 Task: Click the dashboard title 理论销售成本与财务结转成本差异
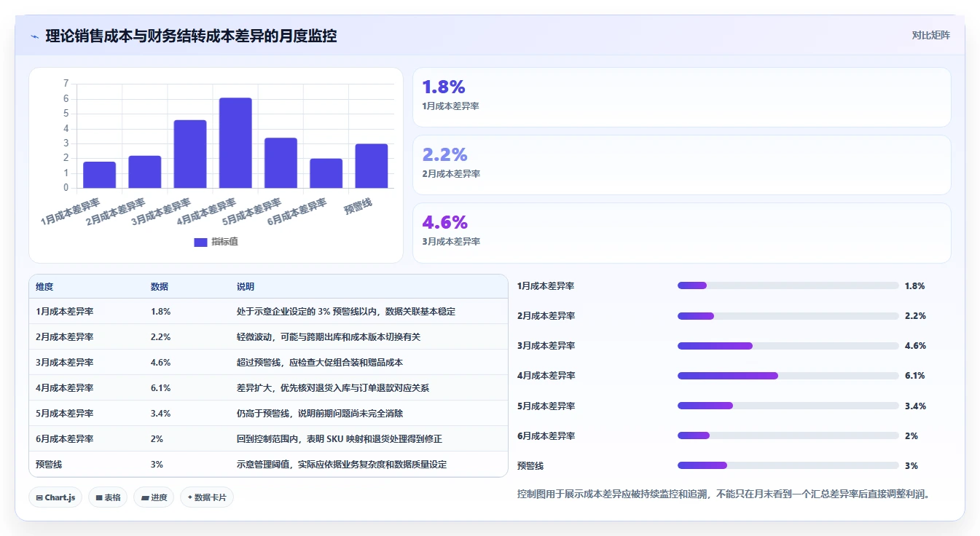(x=191, y=36)
